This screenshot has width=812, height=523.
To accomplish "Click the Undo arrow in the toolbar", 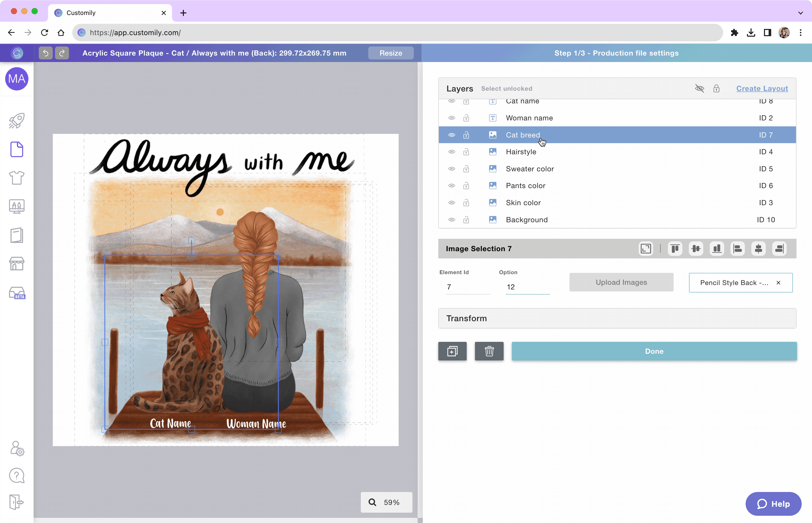I will tap(45, 53).
